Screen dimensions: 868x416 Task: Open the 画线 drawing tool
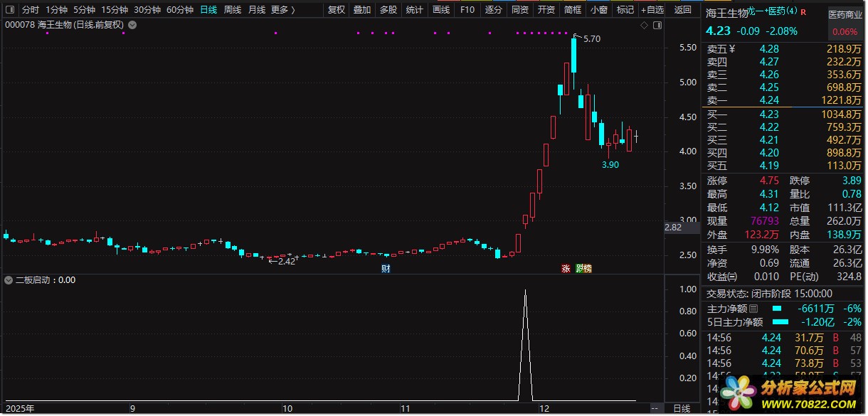click(x=441, y=10)
